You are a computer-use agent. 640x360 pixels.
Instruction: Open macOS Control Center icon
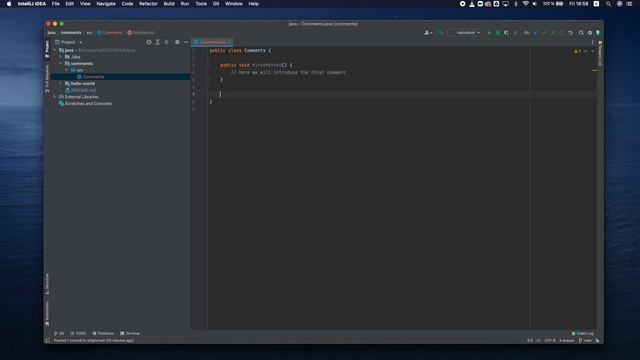coord(629,4)
